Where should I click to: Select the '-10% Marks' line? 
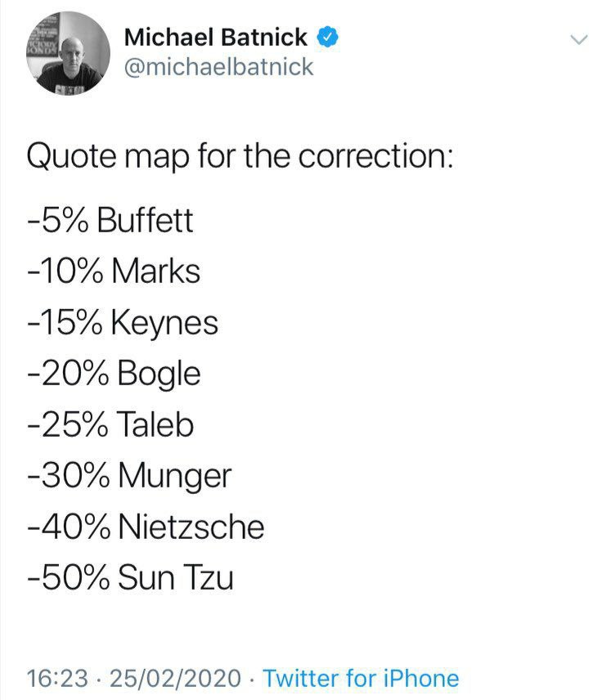[114, 272]
